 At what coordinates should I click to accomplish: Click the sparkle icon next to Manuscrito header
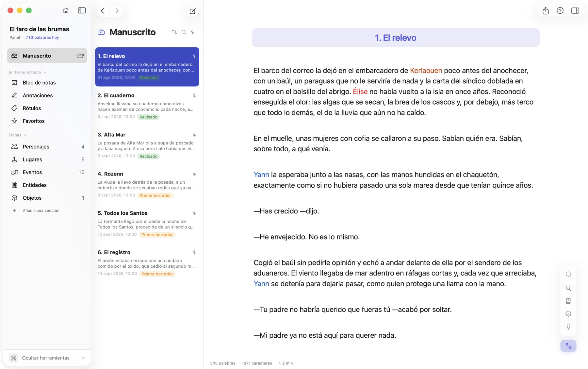click(193, 32)
